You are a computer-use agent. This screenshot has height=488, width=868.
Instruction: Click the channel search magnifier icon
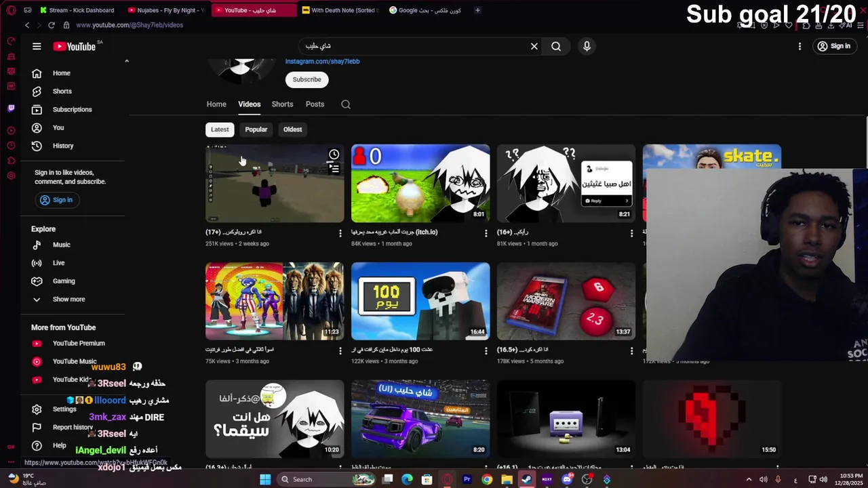click(346, 104)
